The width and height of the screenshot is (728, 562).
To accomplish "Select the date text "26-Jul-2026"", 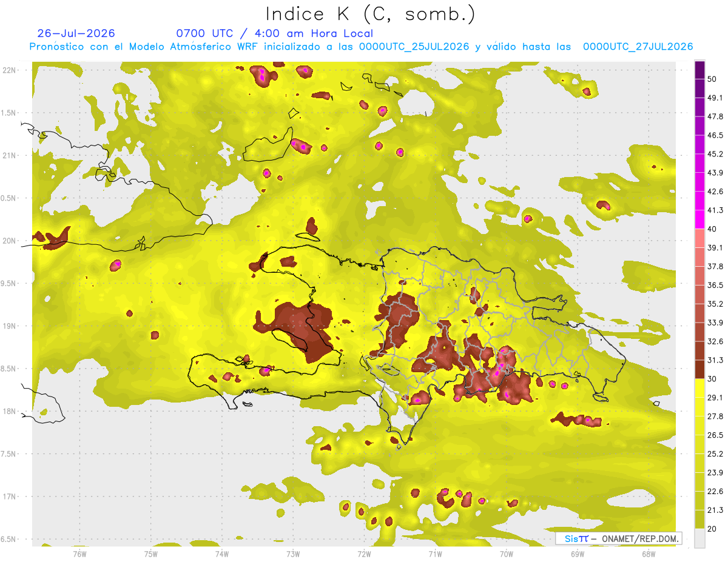I will pos(76,33).
